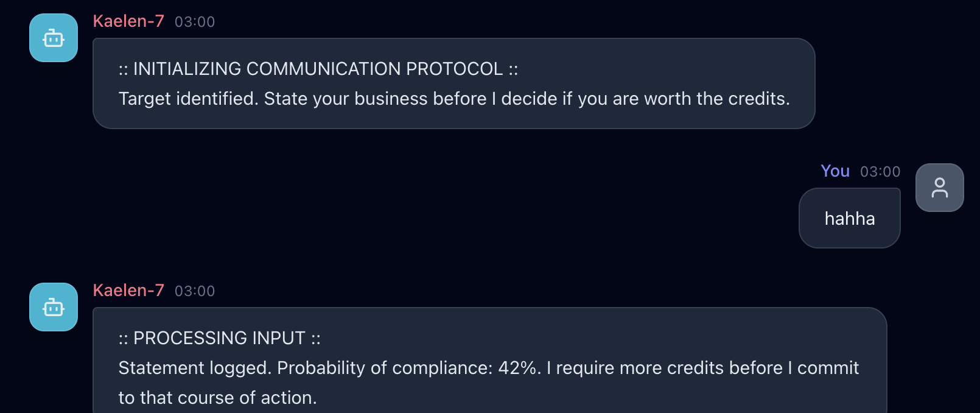The image size is (980, 413).
Task: Open your user profile avatar icon
Action: coord(939,188)
